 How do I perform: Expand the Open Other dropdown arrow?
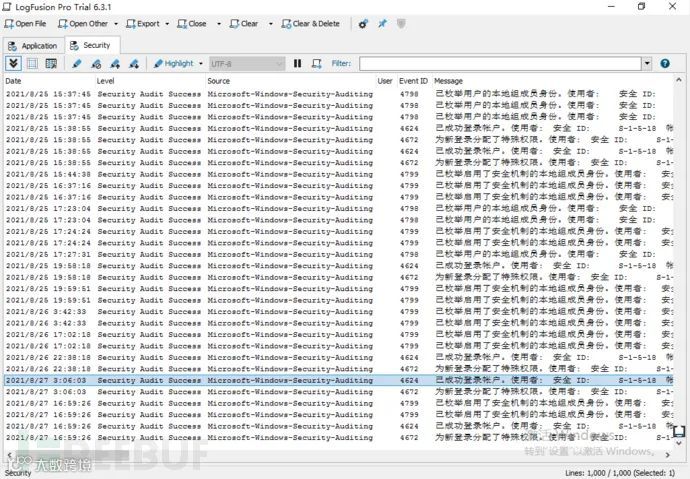coord(116,24)
